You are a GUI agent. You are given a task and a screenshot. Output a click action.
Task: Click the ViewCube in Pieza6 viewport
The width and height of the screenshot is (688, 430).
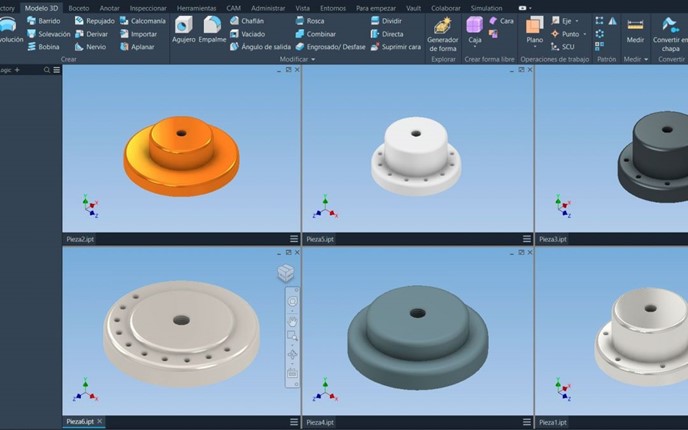coord(286,273)
